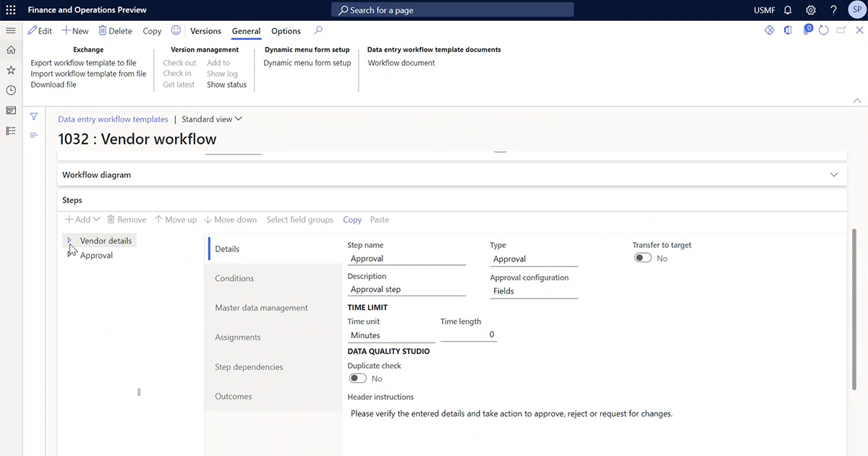This screenshot has width=868, height=456.
Task: Refresh the page with the refresh icon
Action: [824, 30]
